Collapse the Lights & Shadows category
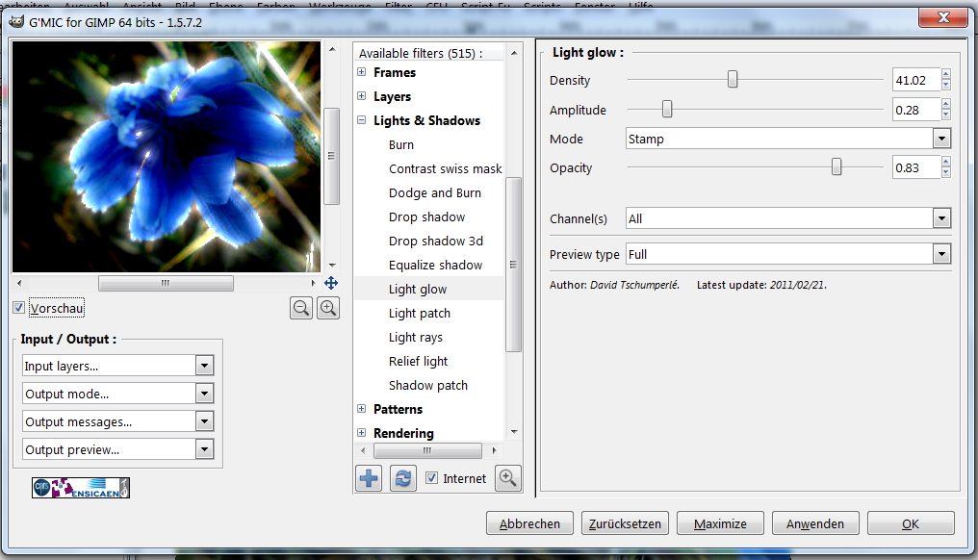This screenshot has height=560, width=978. click(x=361, y=119)
